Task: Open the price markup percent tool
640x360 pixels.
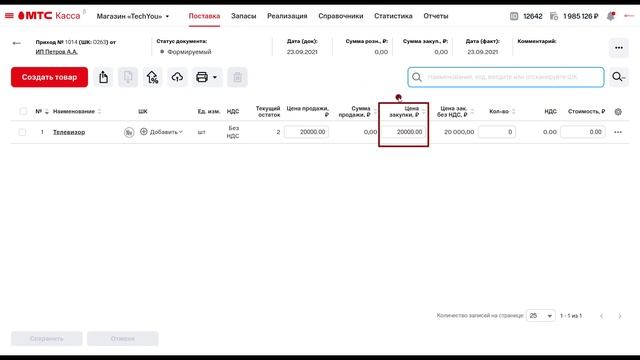Action: [152, 77]
